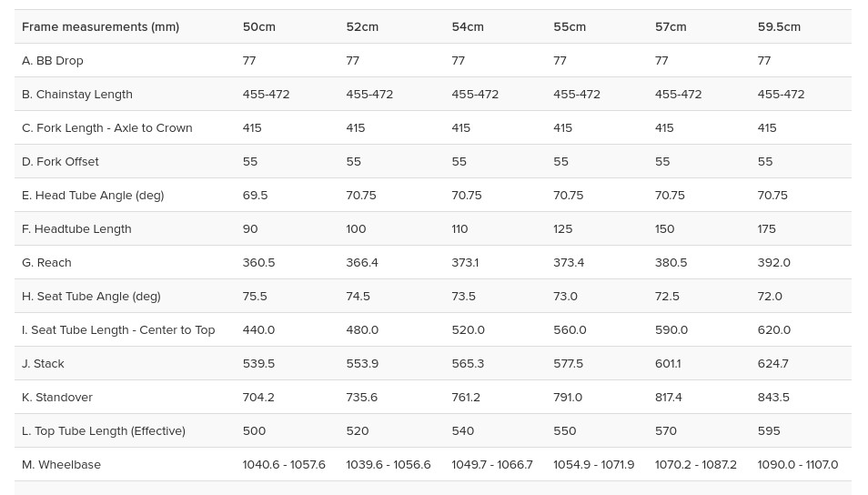868x495 pixels.
Task: Select the G. Reach row label
Action: coord(46,262)
